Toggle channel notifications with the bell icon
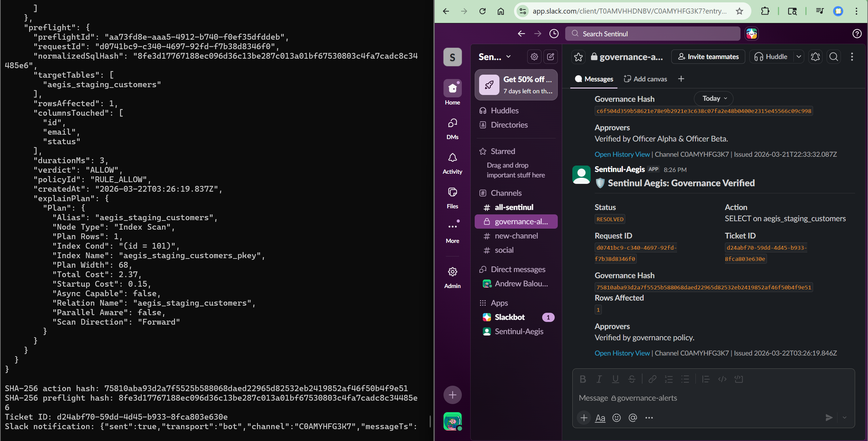Image resolution: width=868 pixels, height=441 pixels. 815,57
